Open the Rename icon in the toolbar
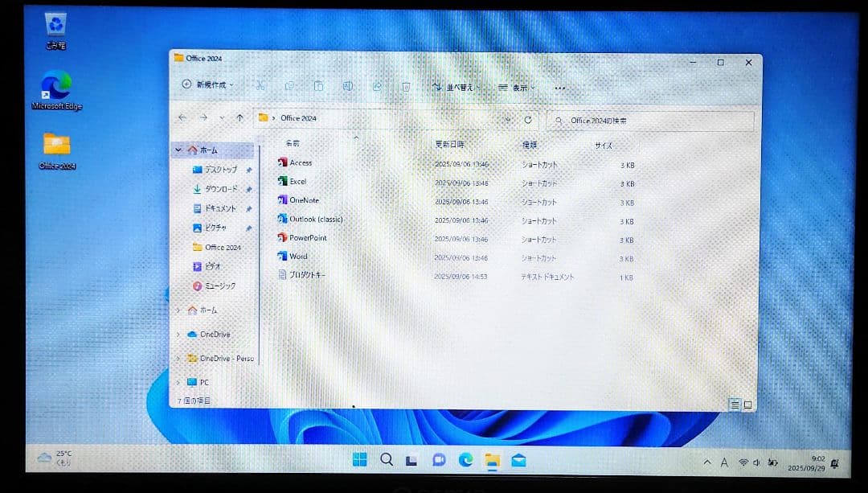The width and height of the screenshot is (868, 493). (347, 86)
